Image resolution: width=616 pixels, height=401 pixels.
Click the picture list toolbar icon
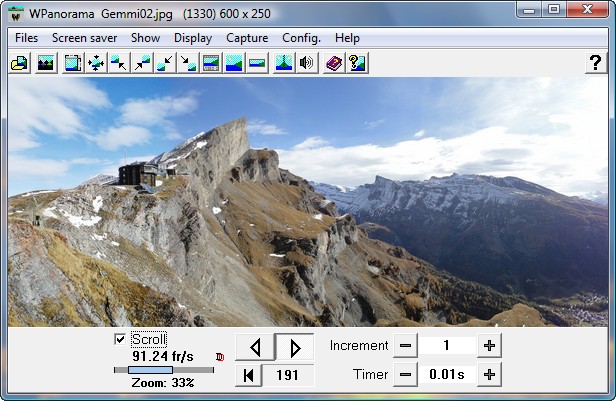pos(45,63)
